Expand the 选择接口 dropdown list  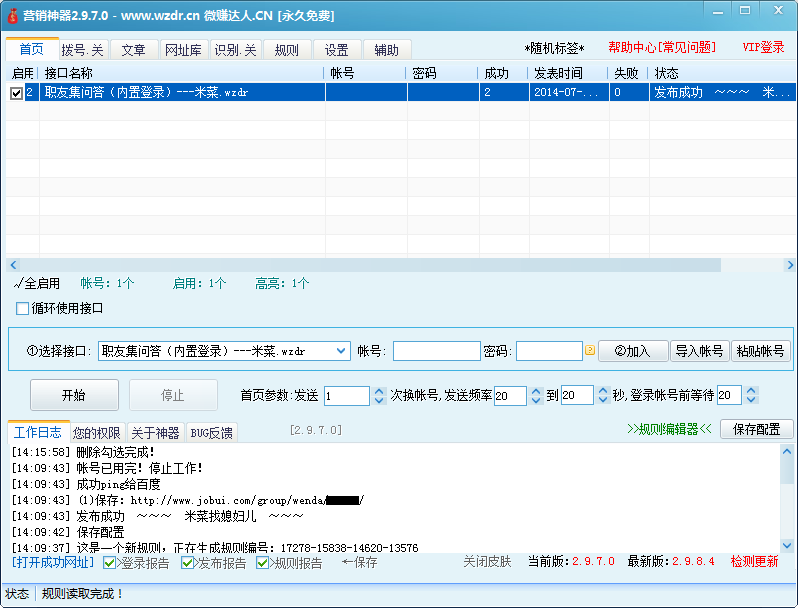click(340, 351)
